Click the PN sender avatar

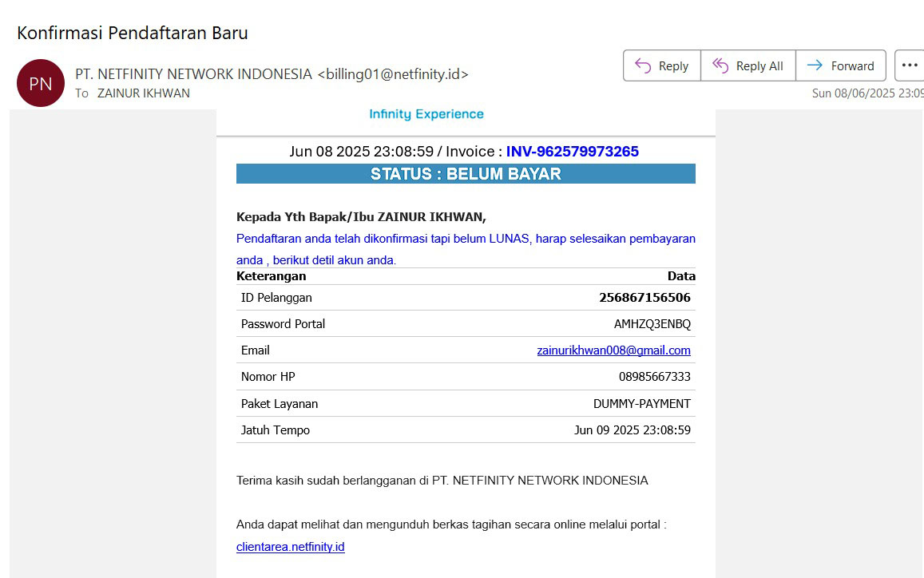pos(41,83)
